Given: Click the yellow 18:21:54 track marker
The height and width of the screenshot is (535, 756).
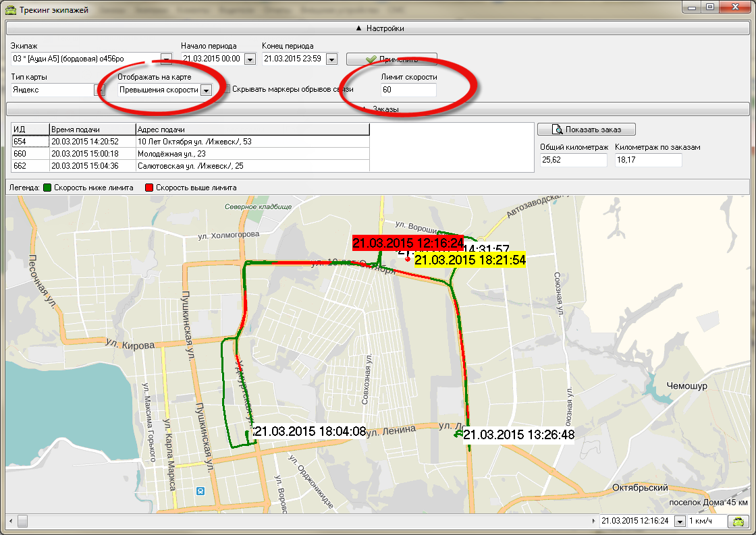Looking at the screenshot, I should [470, 259].
